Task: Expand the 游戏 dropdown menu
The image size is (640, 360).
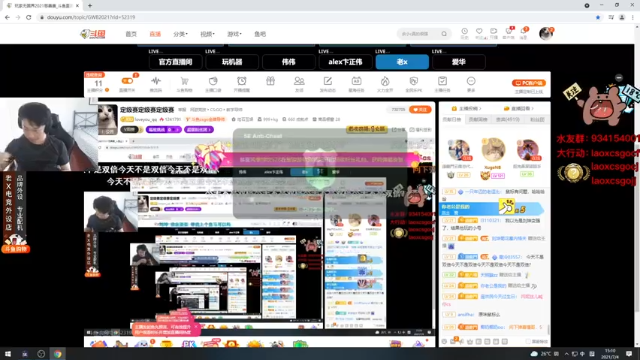Action: pos(234,34)
